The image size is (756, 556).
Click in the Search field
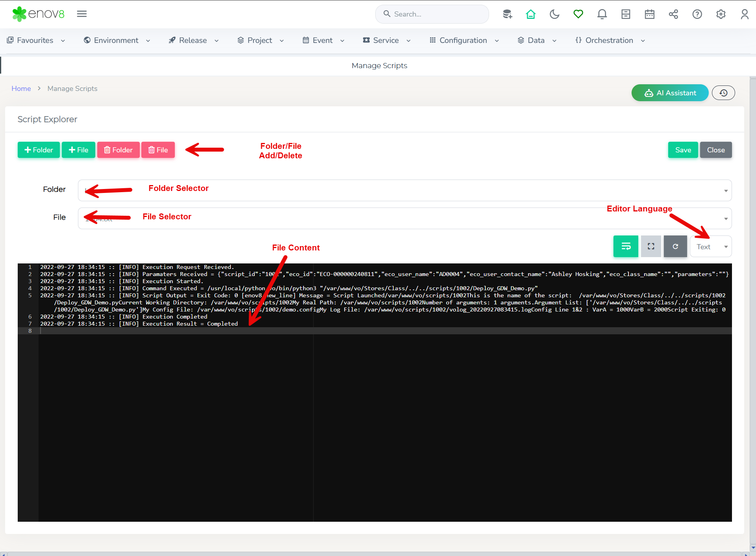[x=437, y=15]
